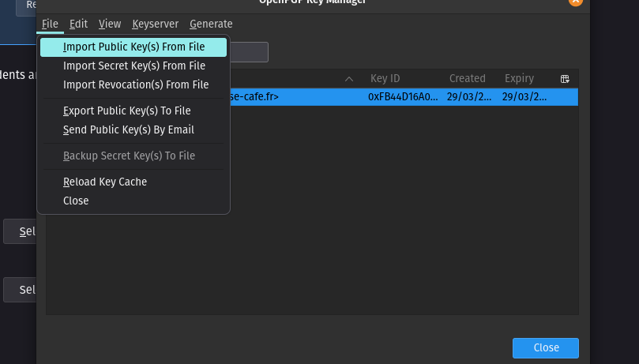This screenshot has width=639, height=364.
Task: Choose Import Secret Key(s) From File
Action: pos(133,66)
